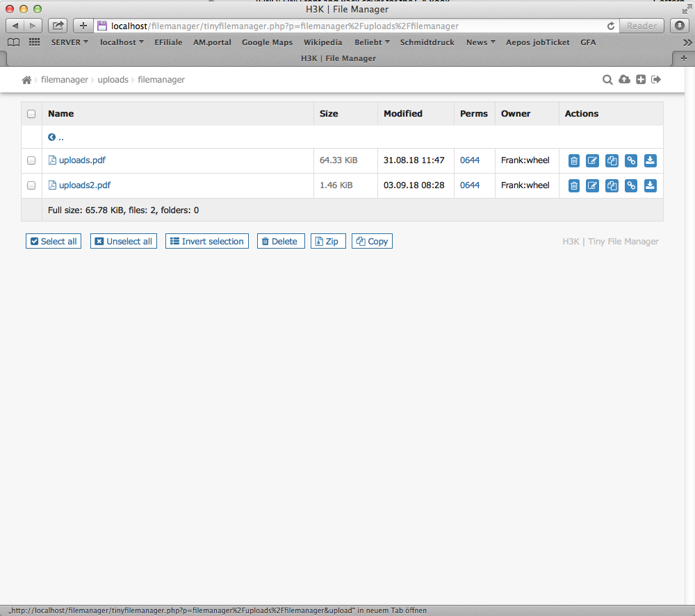
Task: Check the checkbox next to uploads.pdf
Action: coord(31,160)
